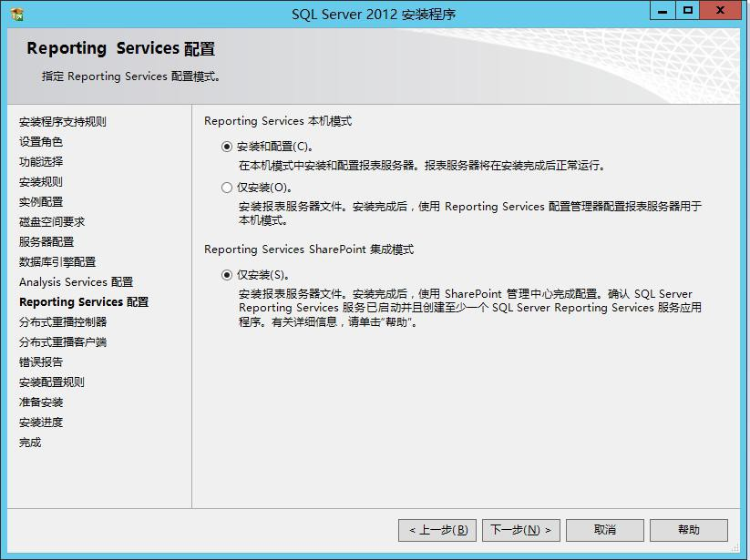
Task: Click the bold Reporting Services 配置 sidebar entry
Action: point(84,302)
